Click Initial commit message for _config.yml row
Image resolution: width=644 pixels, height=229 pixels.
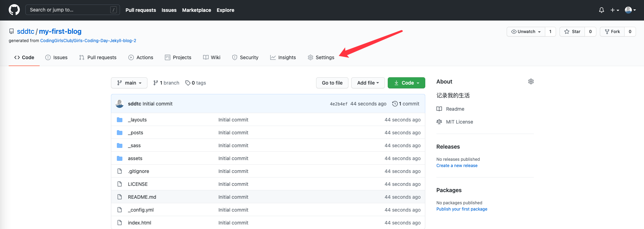[x=233, y=210]
